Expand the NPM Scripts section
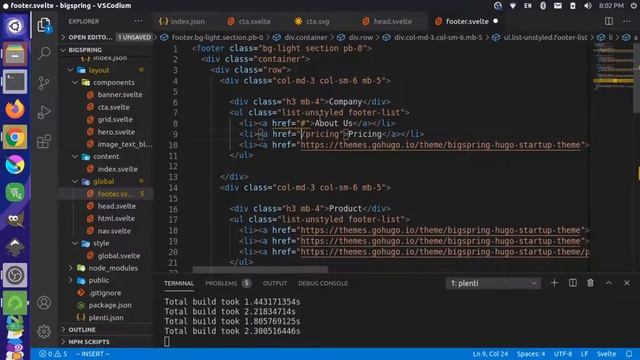Screen dimensions: 640x360 (x=106, y=342)
